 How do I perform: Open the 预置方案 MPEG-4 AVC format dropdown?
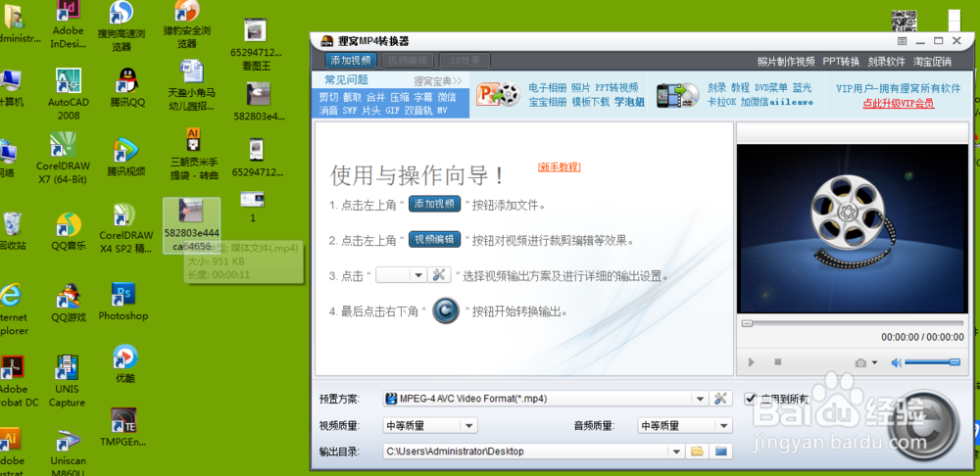[x=546, y=398]
